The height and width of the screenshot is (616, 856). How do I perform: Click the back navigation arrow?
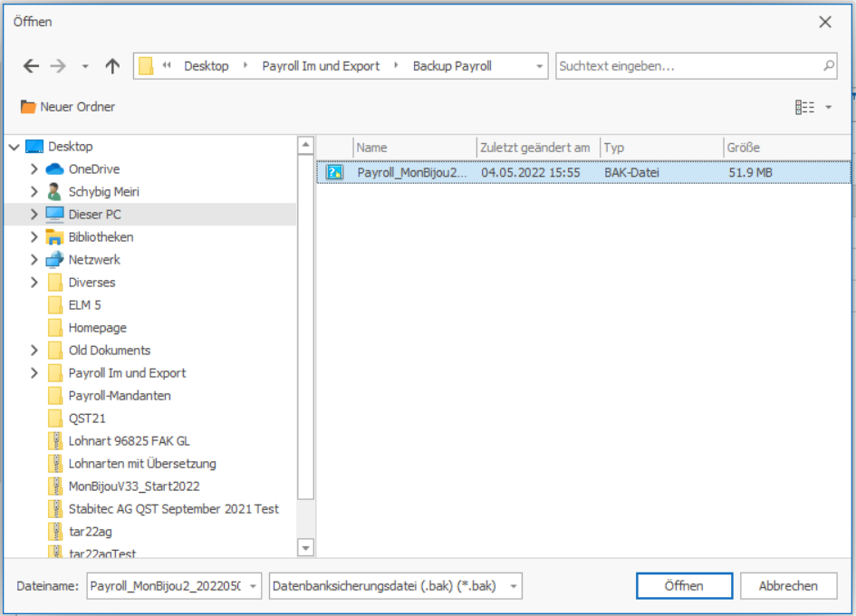pyautogui.click(x=31, y=66)
